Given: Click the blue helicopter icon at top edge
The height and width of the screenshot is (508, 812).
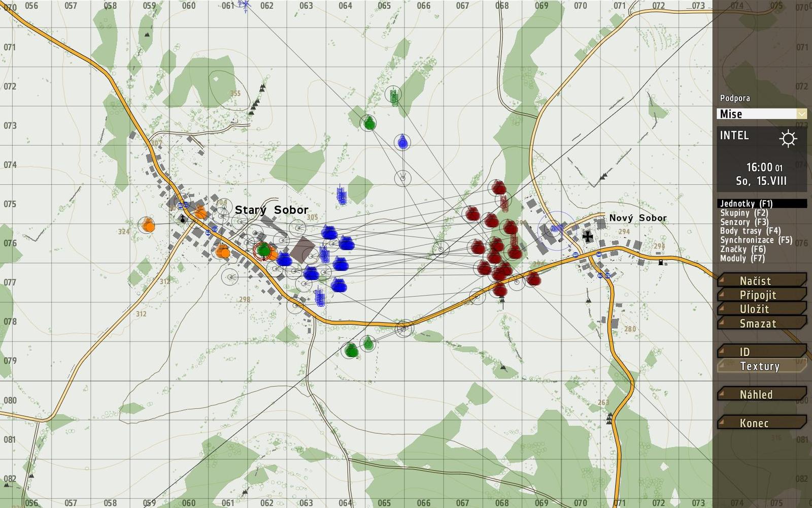Looking at the screenshot, I should tap(245, 6).
